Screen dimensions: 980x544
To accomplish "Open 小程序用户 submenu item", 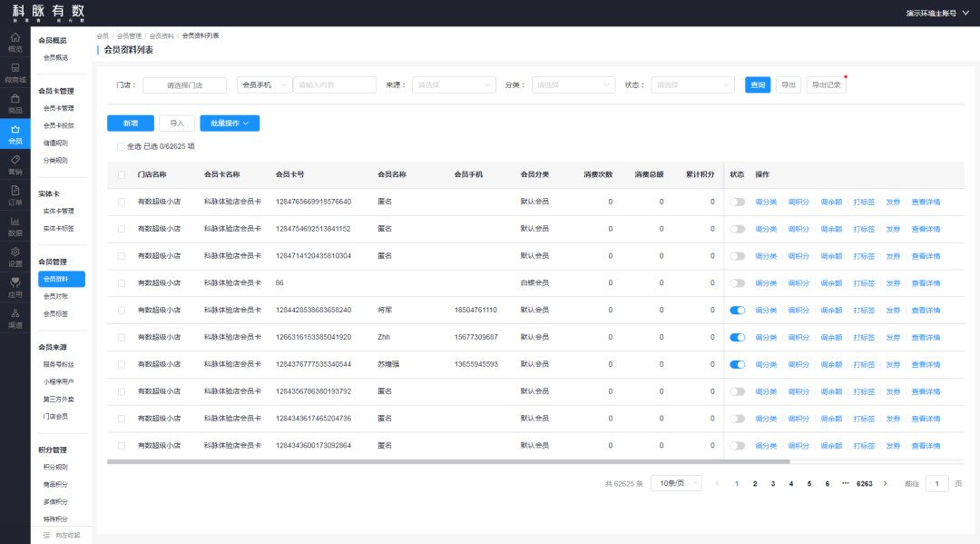I will pyautogui.click(x=58, y=381).
